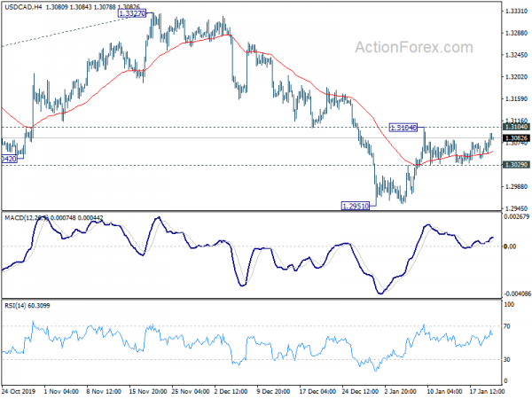Image resolution: width=532 pixels, height=399 pixels.
Task: Click the MACD zero line value 0.00
Action: [x=511, y=246]
